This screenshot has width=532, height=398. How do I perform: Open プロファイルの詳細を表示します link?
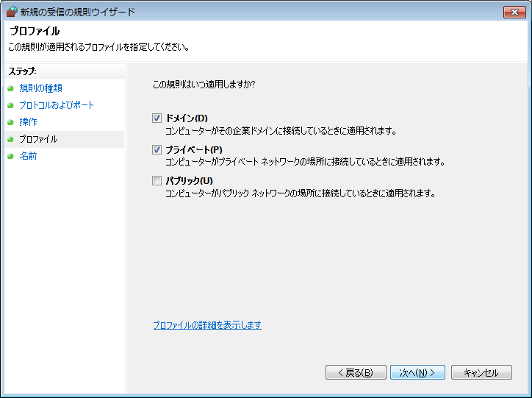point(207,325)
